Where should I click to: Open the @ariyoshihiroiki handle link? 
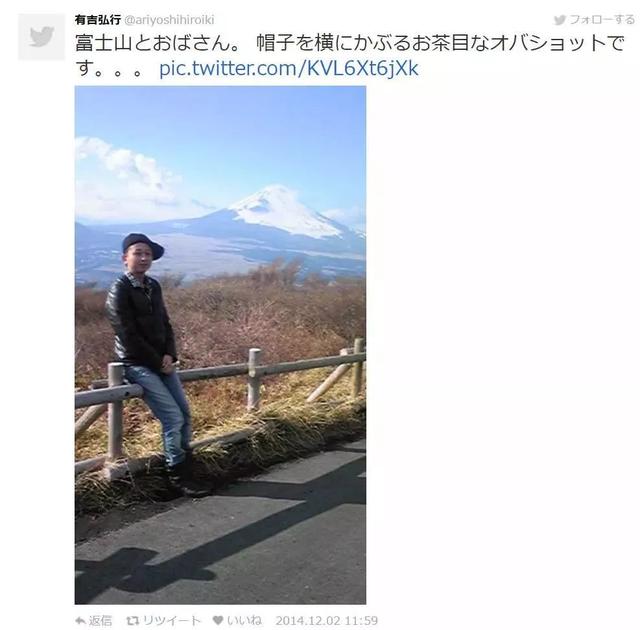click(x=169, y=20)
